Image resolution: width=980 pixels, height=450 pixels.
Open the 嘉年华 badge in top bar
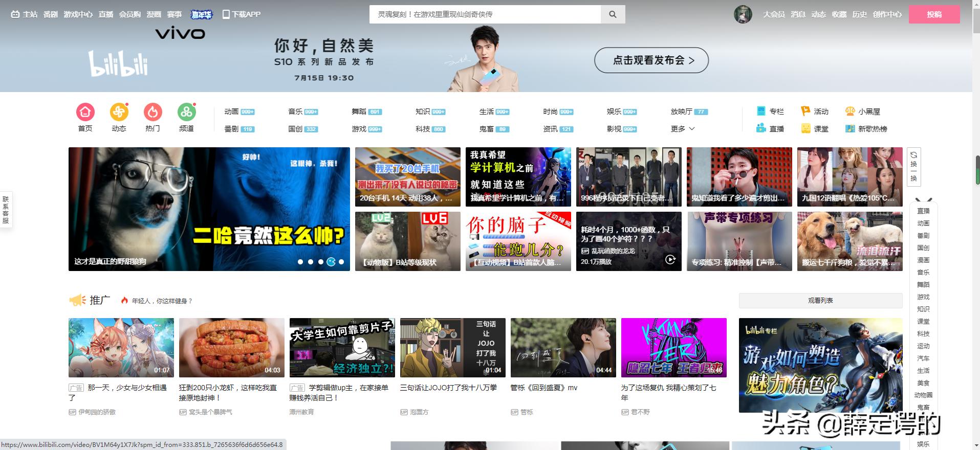coord(201,14)
